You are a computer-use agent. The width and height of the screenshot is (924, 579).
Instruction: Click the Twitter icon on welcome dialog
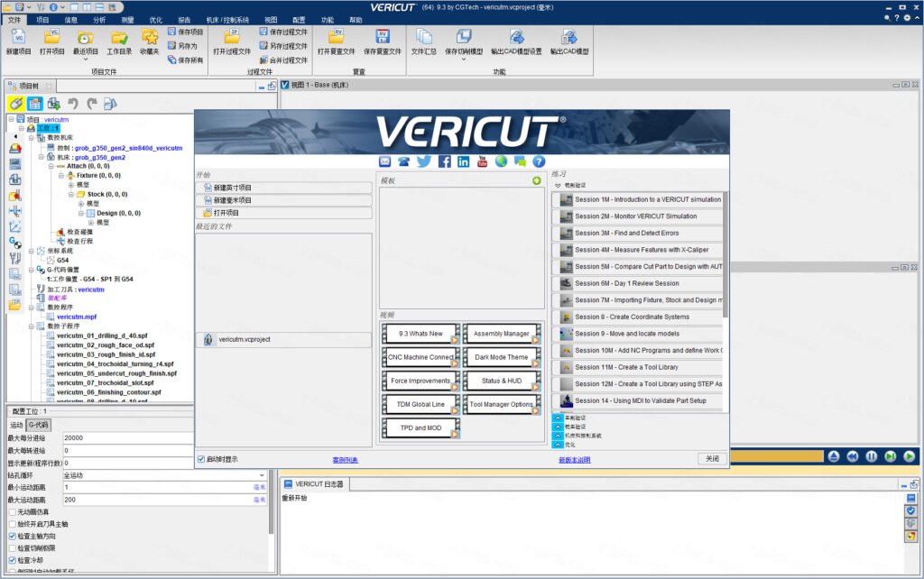point(424,161)
